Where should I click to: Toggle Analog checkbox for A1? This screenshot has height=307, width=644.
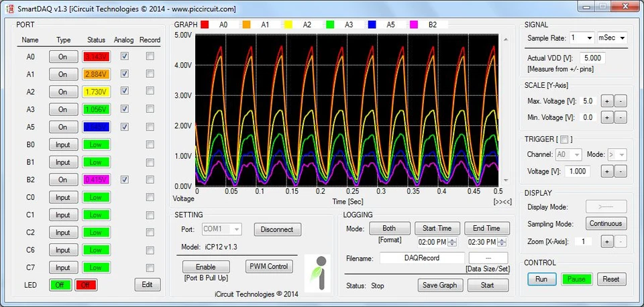click(125, 74)
